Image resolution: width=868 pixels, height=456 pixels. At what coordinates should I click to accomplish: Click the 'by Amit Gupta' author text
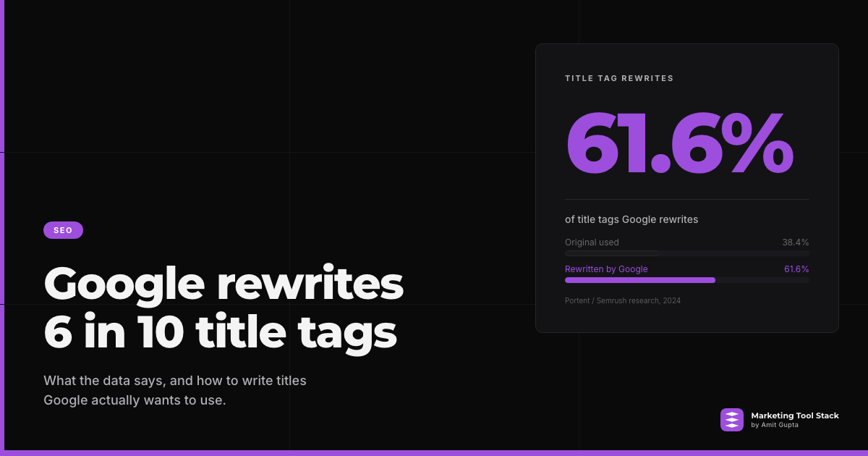click(x=775, y=425)
